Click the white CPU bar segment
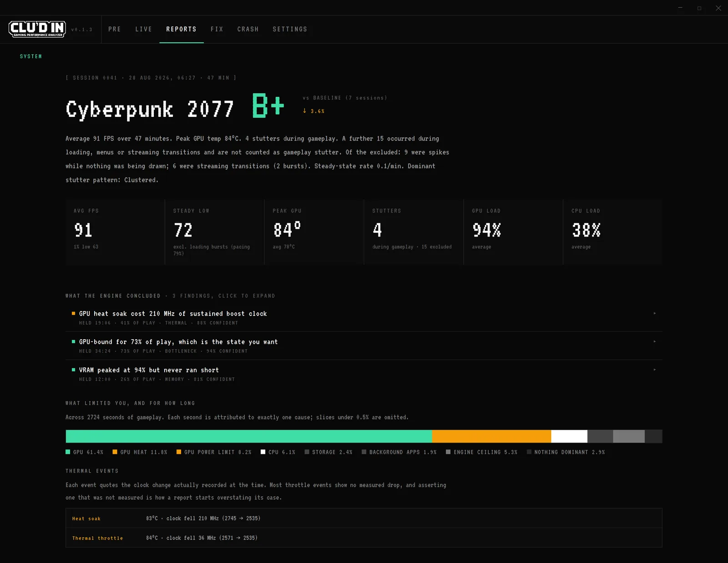The width and height of the screenshot is (728, 563). click(x=569, y=436)
